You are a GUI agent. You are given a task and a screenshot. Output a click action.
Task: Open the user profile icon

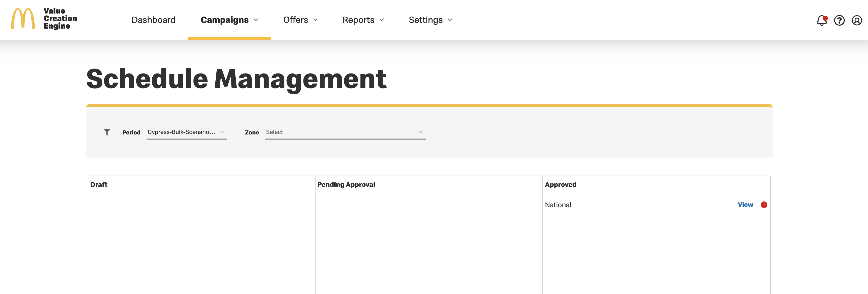point(857,20)
